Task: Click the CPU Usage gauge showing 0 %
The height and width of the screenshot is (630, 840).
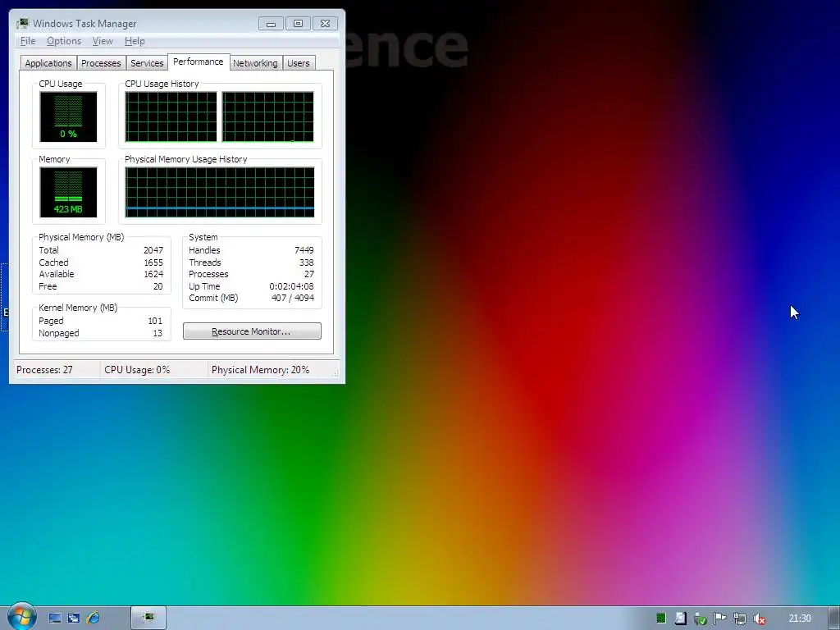Action: [x=68, y=116]
